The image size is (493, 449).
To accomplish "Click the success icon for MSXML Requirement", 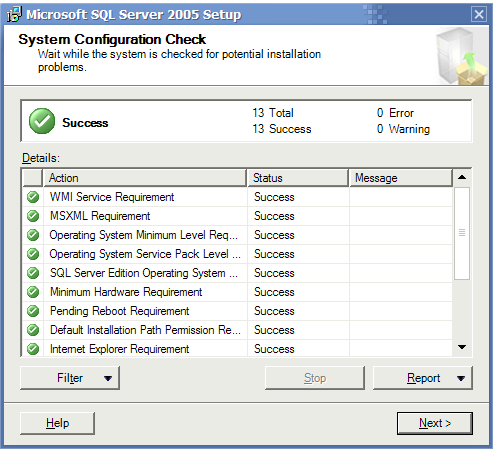I will [x=33, y=216].
